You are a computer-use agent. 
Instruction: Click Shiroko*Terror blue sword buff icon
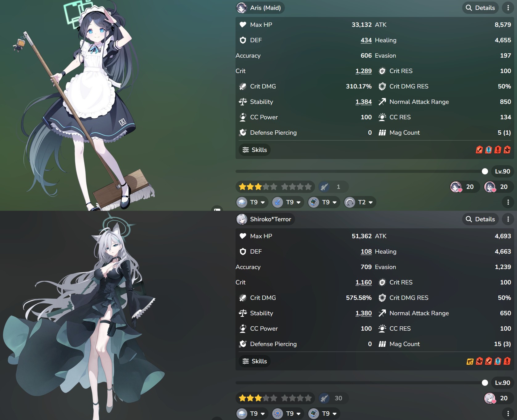498,361
